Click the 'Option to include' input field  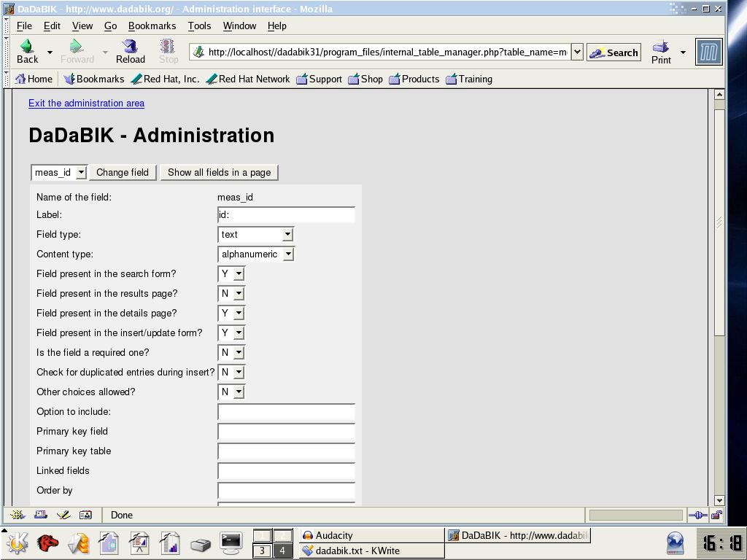[286, 412]
